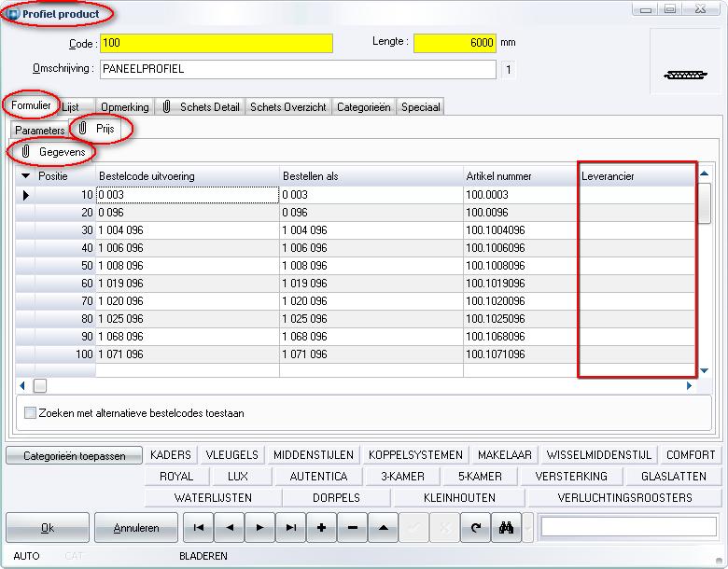Click Omschrijving field PANEELPROFIEL

coord(298,69)
